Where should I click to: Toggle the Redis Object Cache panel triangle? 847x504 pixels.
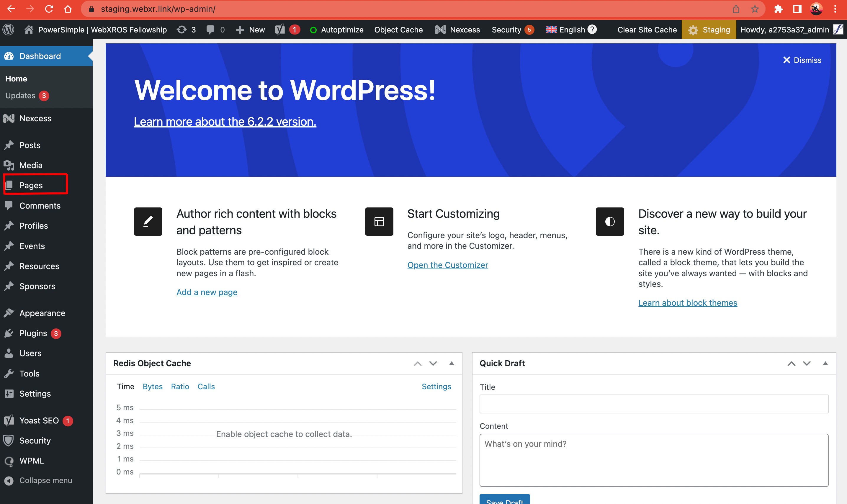click(451, 363)
